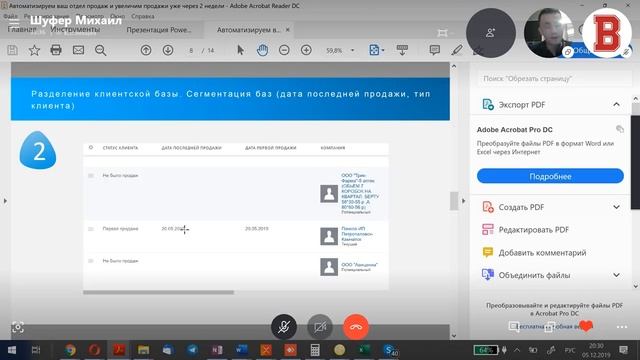640x360 pixels.
Task: Click the current page number field
Action: 191,50
